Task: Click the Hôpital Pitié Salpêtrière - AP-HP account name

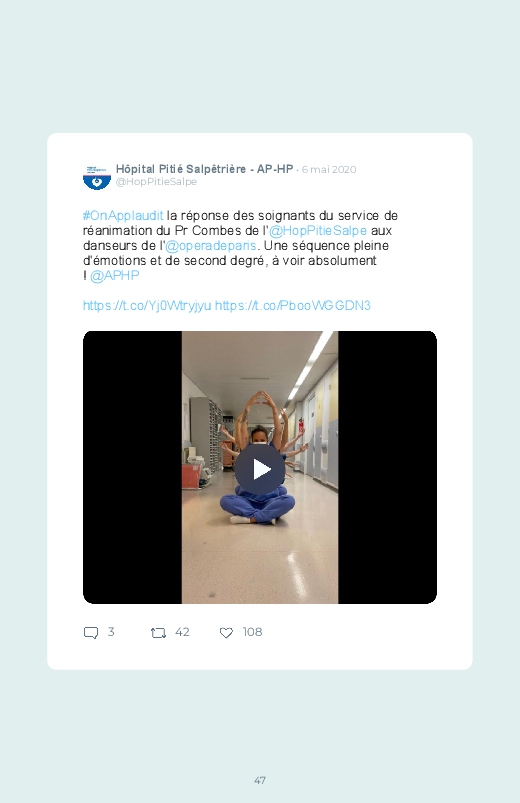Action: 204,169
